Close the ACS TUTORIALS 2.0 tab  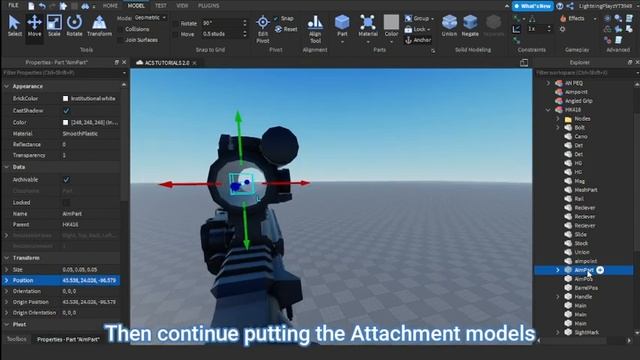pos(195,63)
